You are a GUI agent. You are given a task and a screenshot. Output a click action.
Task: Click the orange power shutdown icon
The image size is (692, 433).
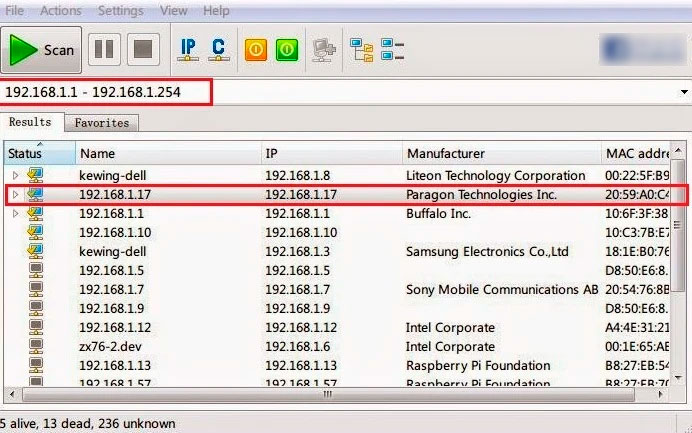point(256,49)
